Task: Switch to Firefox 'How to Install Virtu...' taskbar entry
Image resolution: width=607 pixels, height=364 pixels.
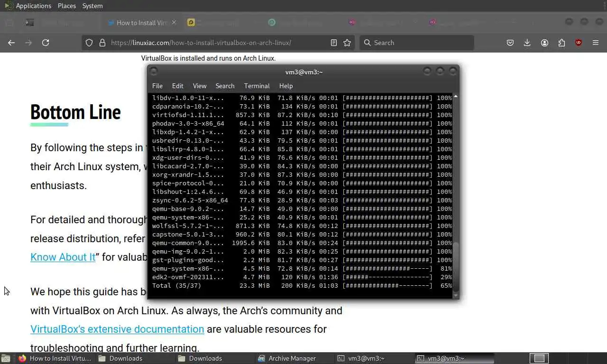Action: click(55, 358)
